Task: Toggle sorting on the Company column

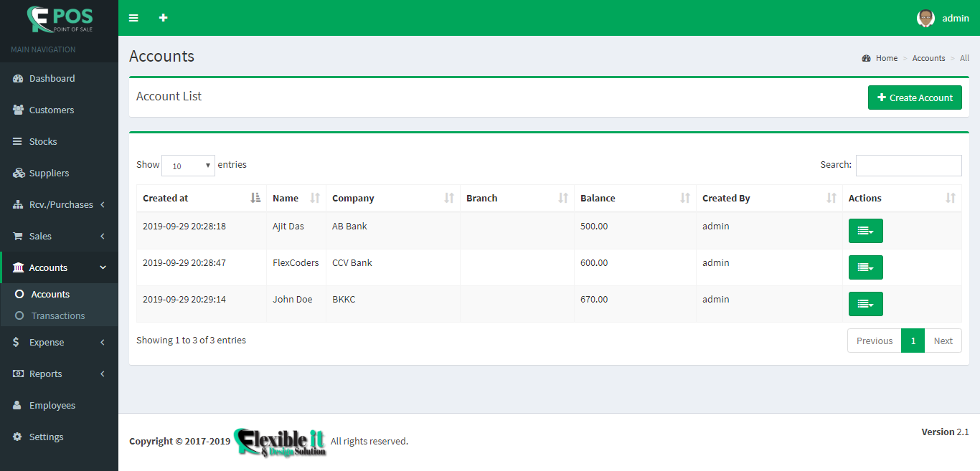Action: (x=451, y=198)
